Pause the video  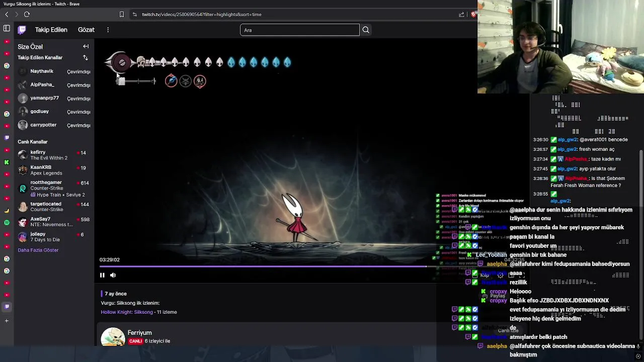[102, 275]
